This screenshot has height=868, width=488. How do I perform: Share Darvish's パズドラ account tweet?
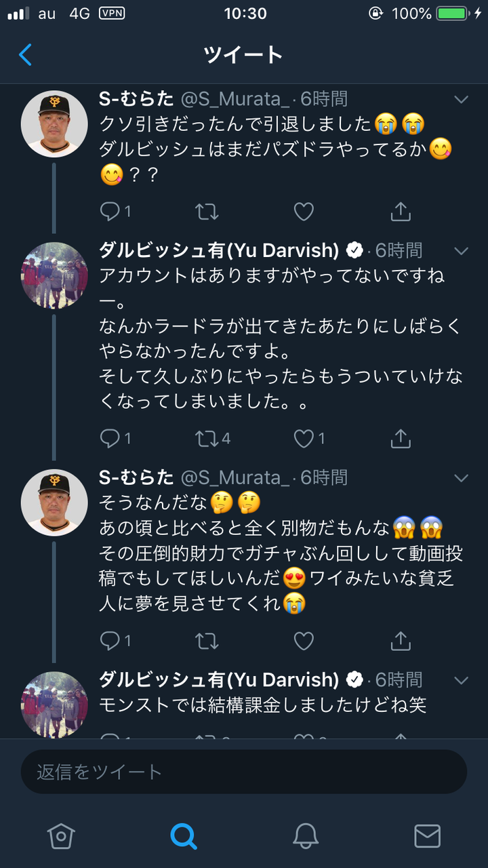coord(401,439)
